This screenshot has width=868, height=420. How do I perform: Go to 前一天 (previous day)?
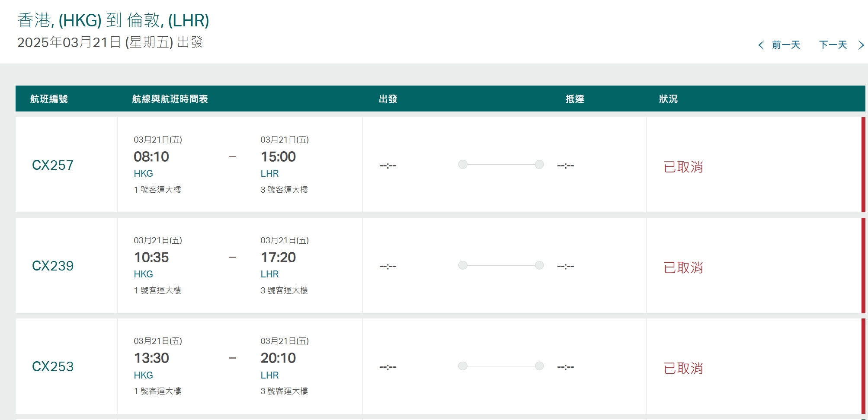click(x=786, y=45)
